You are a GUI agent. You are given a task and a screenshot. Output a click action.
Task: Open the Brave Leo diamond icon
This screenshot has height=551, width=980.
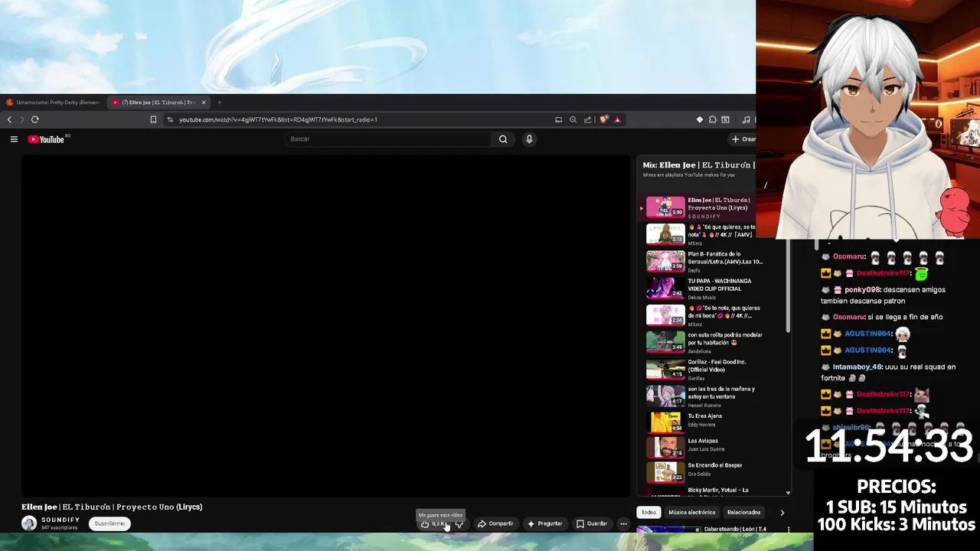700,119
